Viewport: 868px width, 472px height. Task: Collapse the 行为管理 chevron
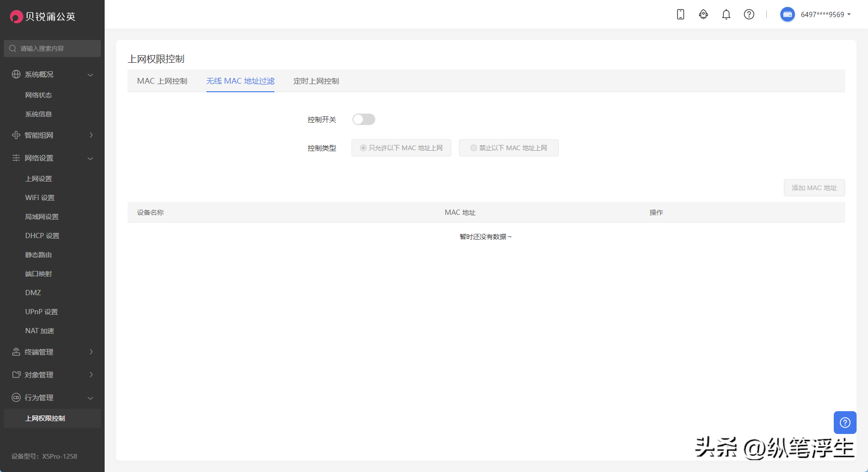point(90,398)
